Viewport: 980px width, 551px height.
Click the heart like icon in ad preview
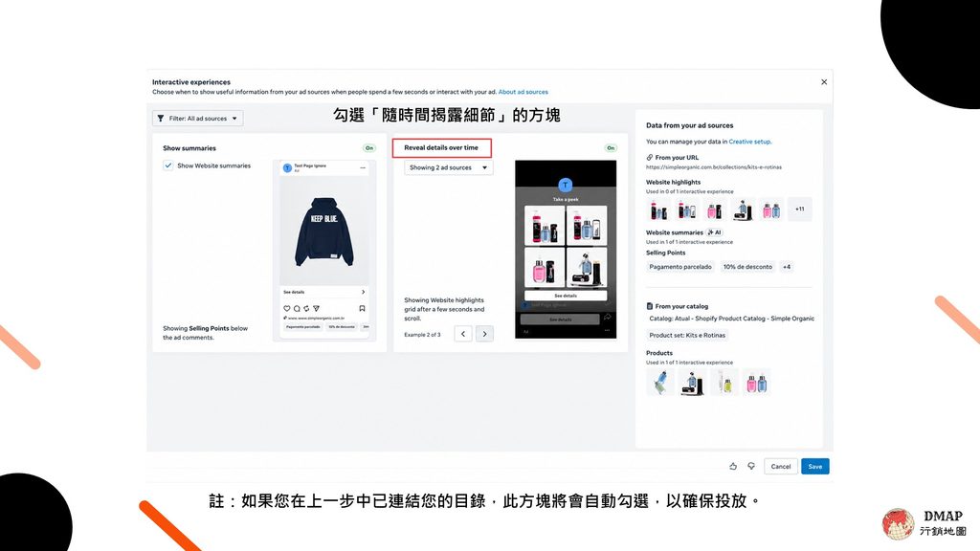tap(287, 309)
